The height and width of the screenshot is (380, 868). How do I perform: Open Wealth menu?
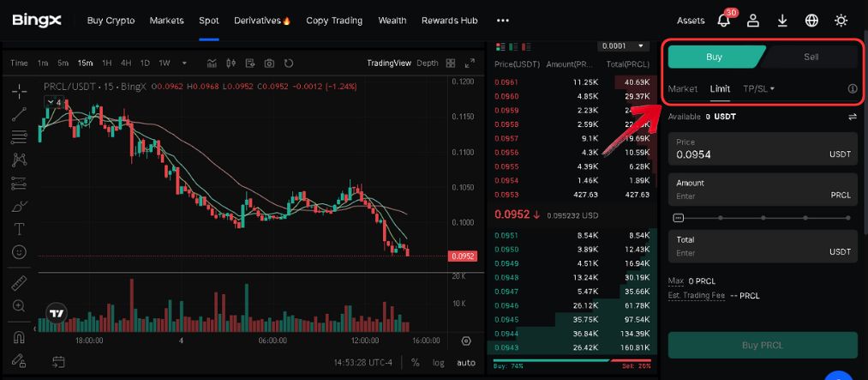[392, 21]
